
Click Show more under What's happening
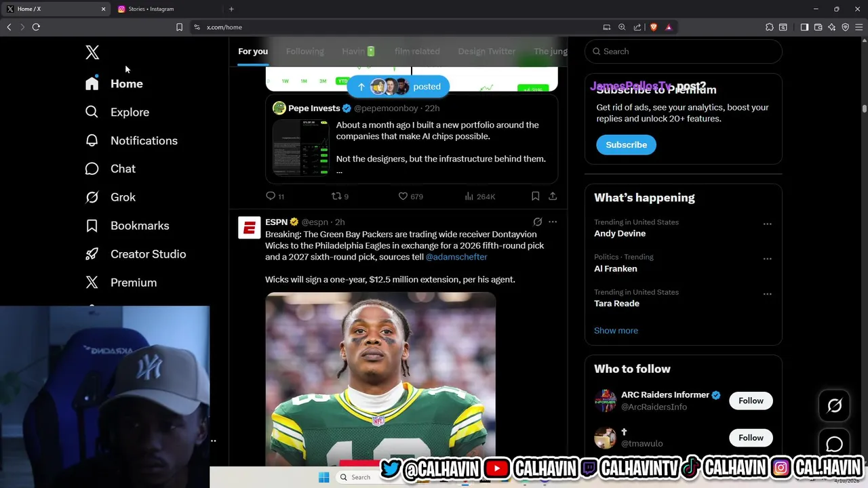click(x=616, y=331)
